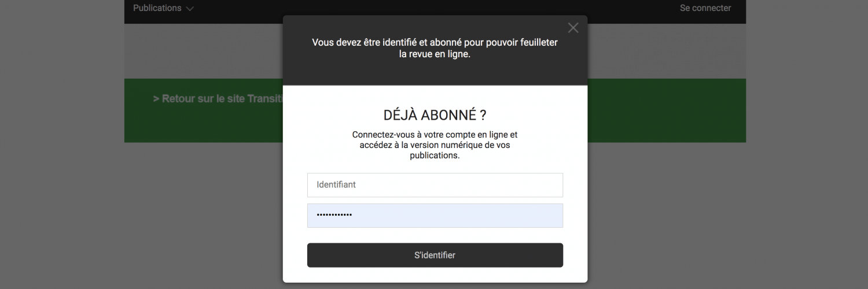Focus the Identifiant input field
The width and height of the screenshot is (868, 289).
coord(435,185)
